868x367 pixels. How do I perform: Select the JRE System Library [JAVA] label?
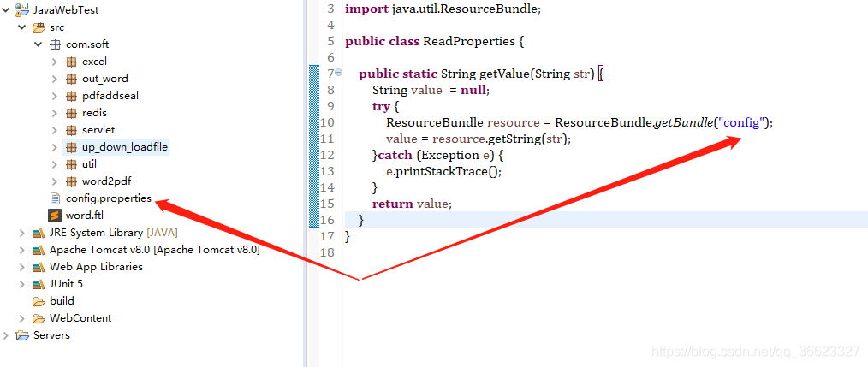(x=114, y=233)
